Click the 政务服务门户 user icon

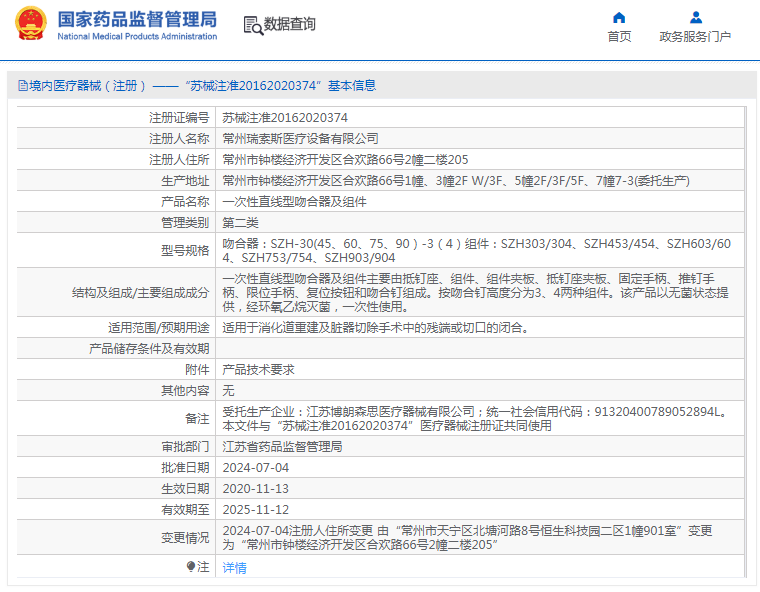[x=696, y=17]
